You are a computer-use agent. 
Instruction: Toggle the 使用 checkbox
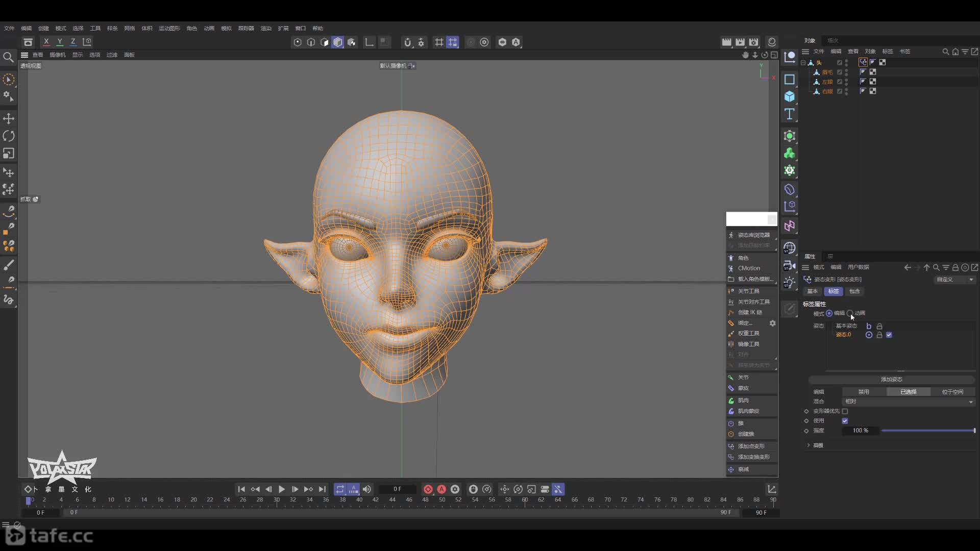tap(845, 421)
